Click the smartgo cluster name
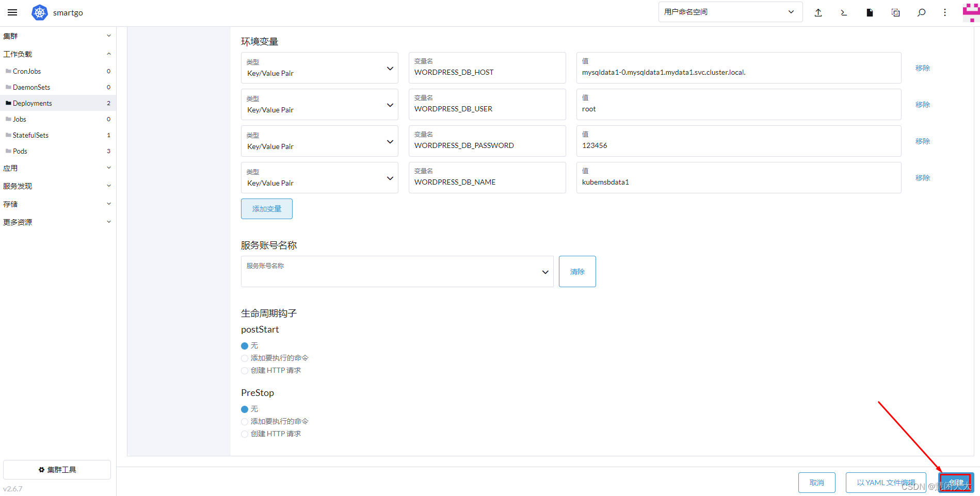Viewport: 980px width, 496px height. click(x=68, y=13)
